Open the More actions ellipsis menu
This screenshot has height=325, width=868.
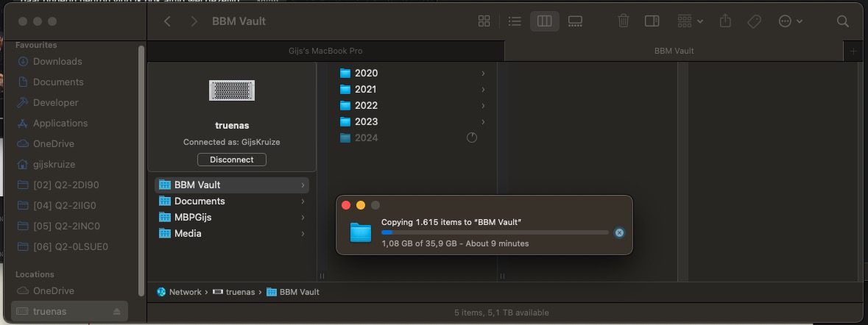coord(791,21)
